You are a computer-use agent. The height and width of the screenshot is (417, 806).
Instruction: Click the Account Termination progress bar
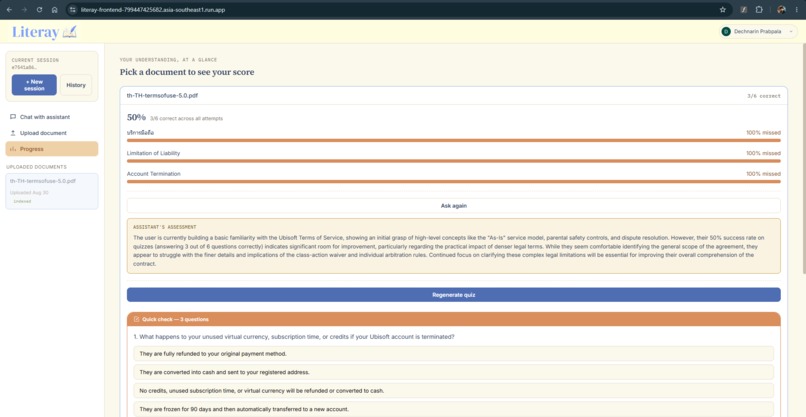tap(453, 182)
